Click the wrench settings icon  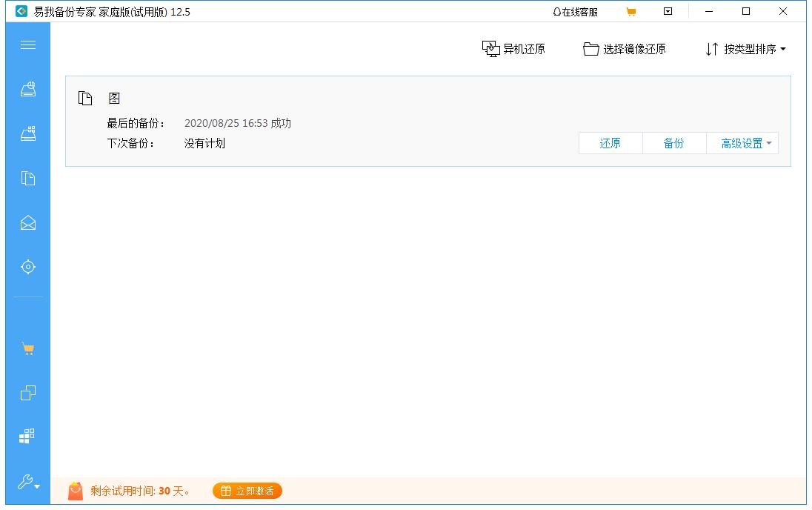point(27,480)
